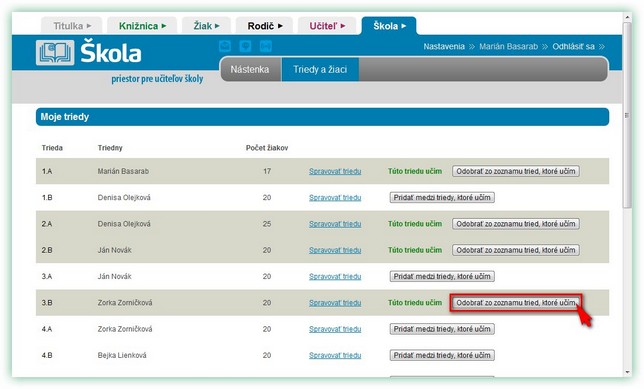Click Pridať medzi triedy for class 4.B
The image size is (644, 389).
pyautogui.click(x=442, y=355)
